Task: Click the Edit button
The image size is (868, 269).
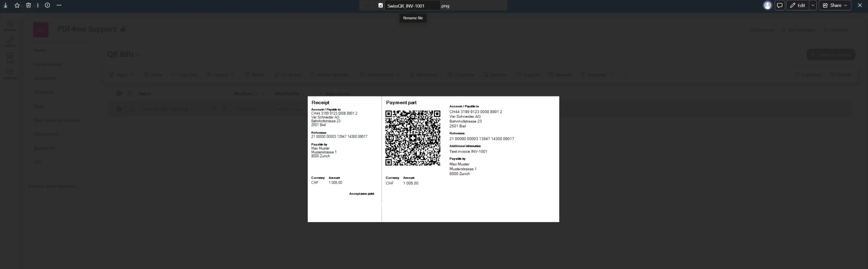Action: (x=798, y=5)
